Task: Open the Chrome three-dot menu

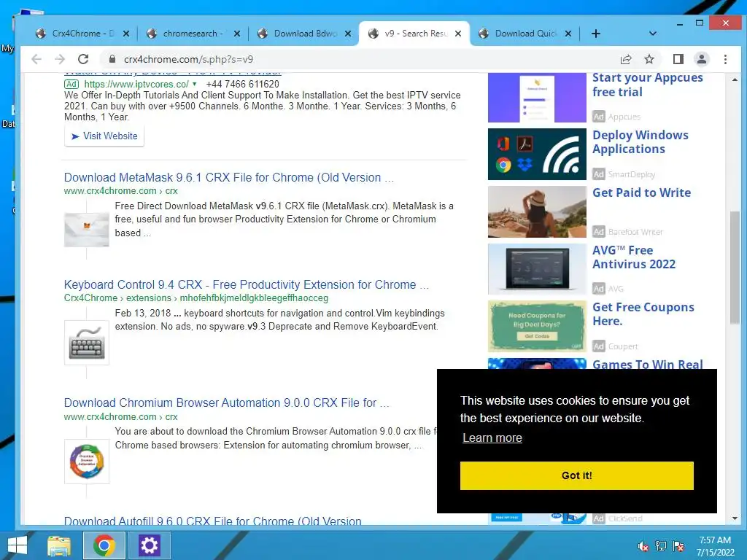Action: pos(725,59)
